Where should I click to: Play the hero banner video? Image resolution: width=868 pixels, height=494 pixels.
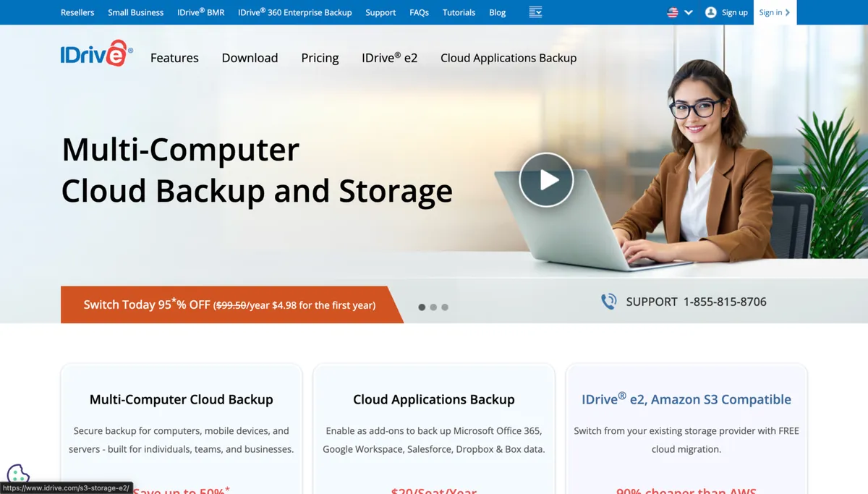tap(546, 180)
